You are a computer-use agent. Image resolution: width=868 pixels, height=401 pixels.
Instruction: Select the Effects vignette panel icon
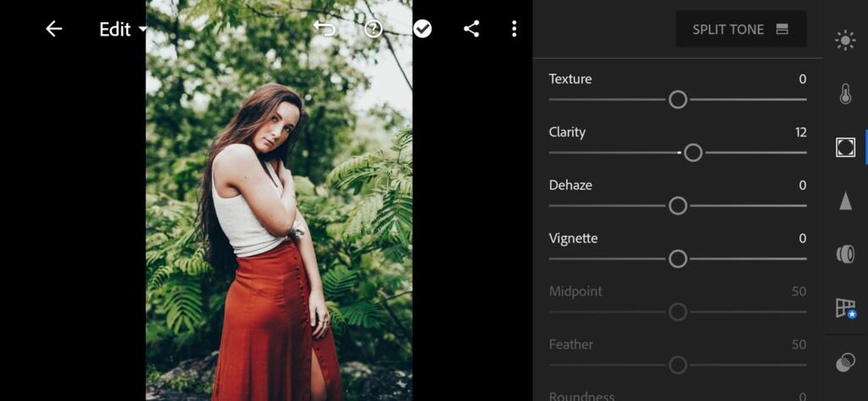point(845,148)
